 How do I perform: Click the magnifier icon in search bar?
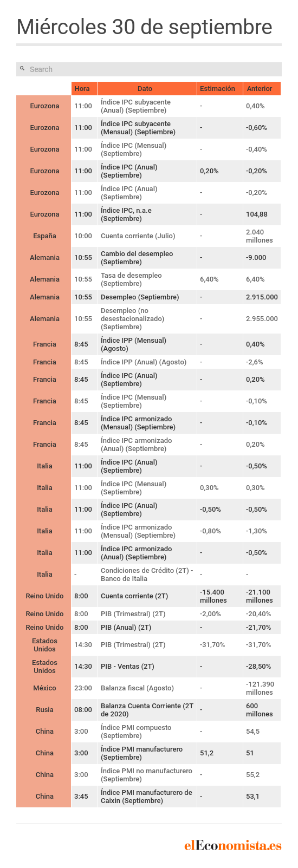click(22, 69)
